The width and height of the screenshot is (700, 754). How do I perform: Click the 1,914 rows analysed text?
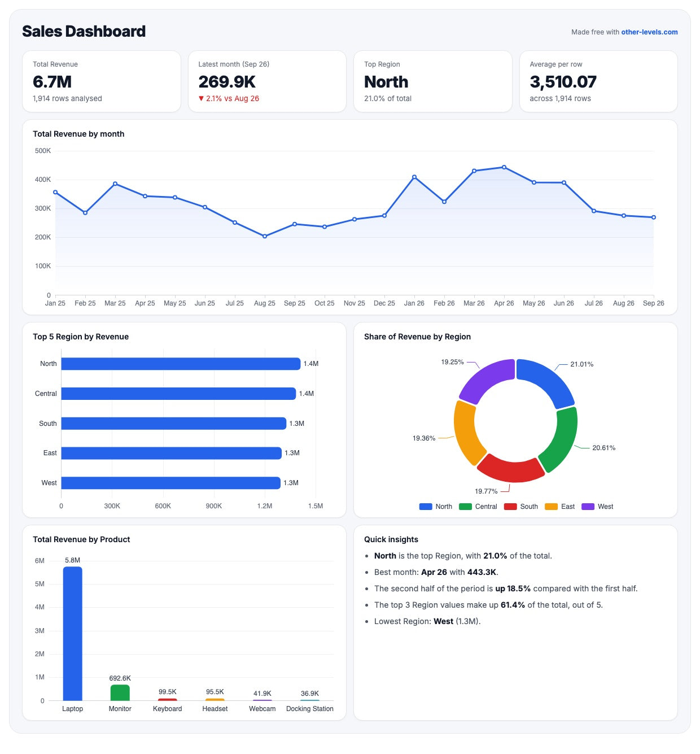point(67,98)
